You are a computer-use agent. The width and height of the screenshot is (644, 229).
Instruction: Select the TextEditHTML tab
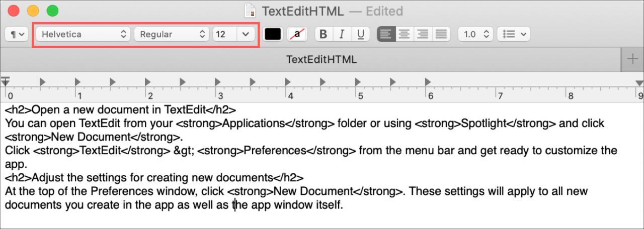click(321, 59)
